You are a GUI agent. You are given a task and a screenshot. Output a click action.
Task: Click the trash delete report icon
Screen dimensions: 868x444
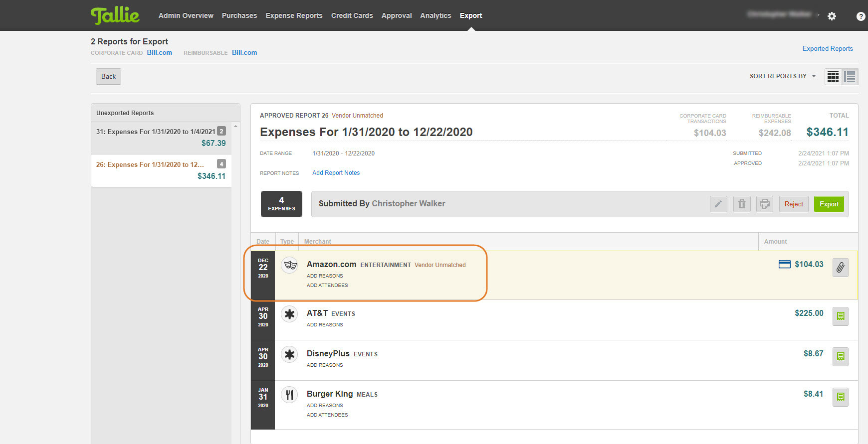(x=742, y=204)
